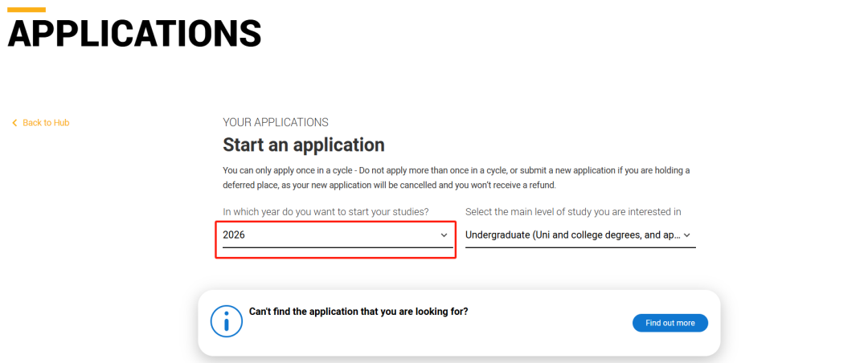868x363 pixels.
Task: Click the back chevron beside Back to Hub
Action: tap(15, 123)
